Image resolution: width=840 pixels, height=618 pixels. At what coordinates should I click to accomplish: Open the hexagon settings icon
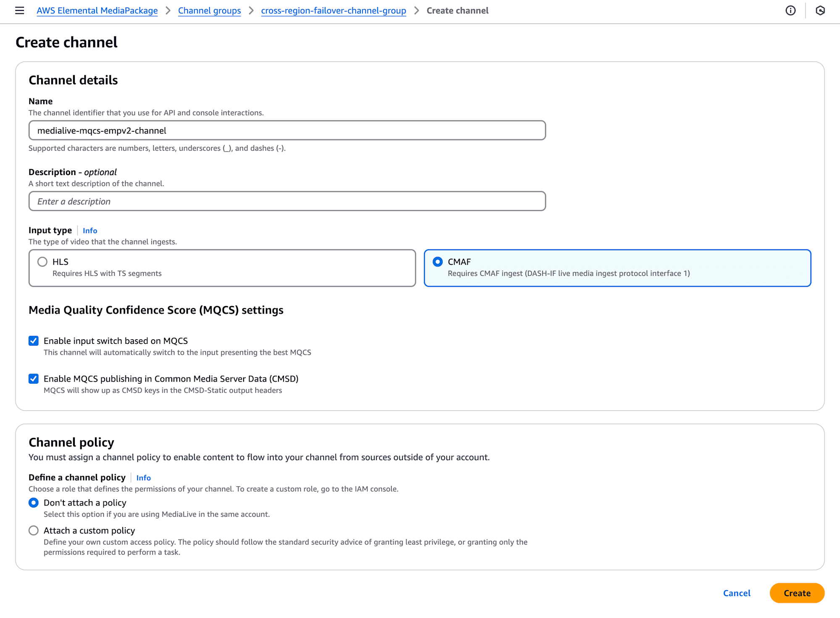820,10
